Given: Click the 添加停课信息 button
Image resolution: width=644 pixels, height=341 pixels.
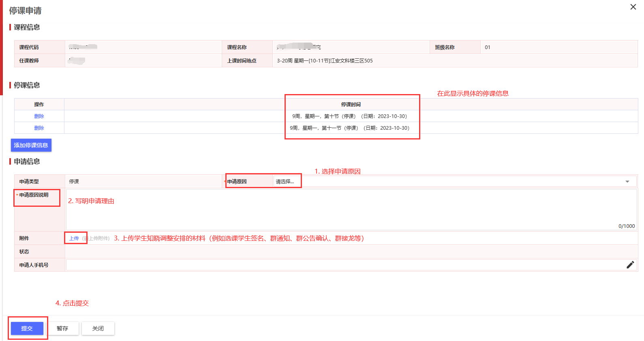Looking at the screenshot, I should point(31,145).
